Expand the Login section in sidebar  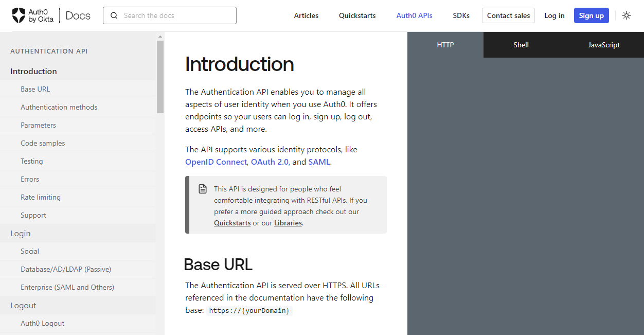tap(21, 233)
